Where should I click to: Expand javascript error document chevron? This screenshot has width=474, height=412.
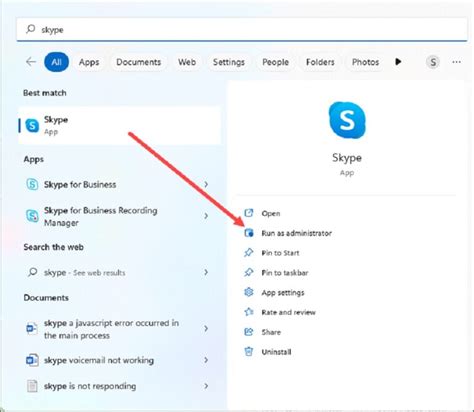click(x=206, y=329)
